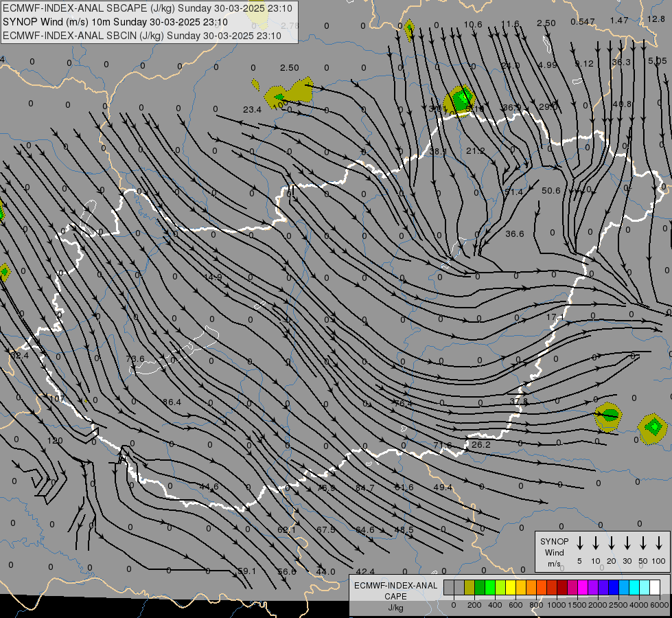Screen dimensions: 672x618
Task: Click the map value '38.1'
Action: click(438, 151)
